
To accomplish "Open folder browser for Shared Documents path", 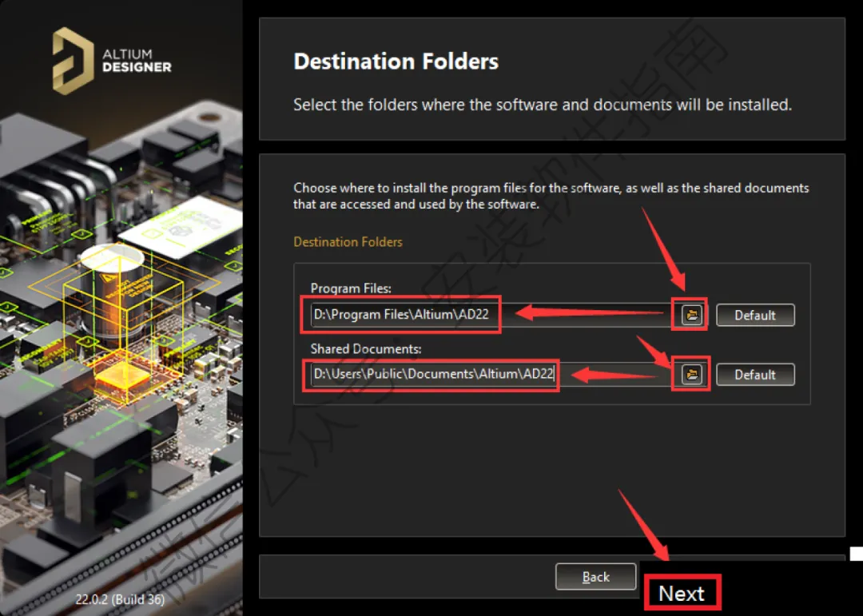I will (x=692, y=375).
